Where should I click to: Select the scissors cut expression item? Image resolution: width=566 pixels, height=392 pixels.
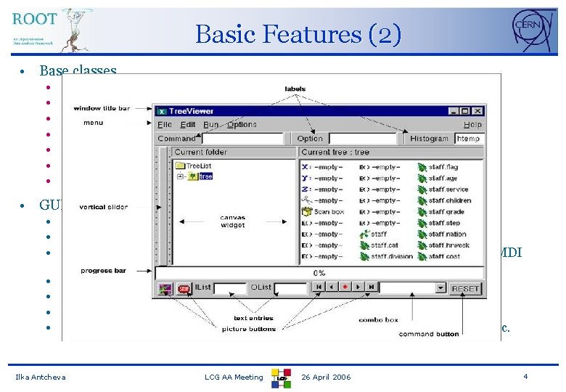point(322,200)
